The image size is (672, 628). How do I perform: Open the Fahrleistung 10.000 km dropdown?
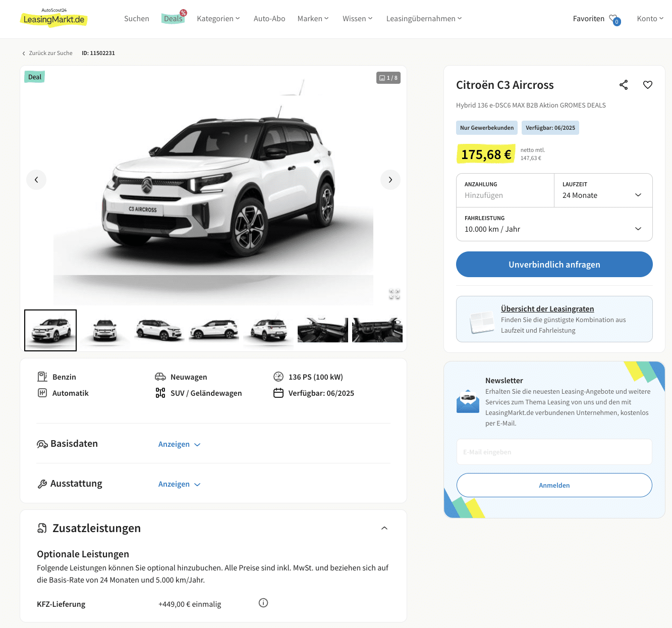coord(554,224)
